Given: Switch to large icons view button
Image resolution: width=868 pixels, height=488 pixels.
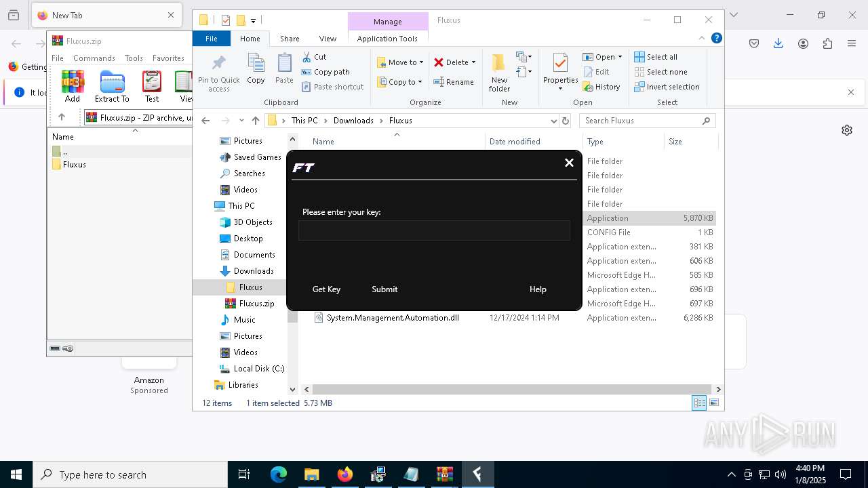Looking at the screenshot, I should coord(713,403).
